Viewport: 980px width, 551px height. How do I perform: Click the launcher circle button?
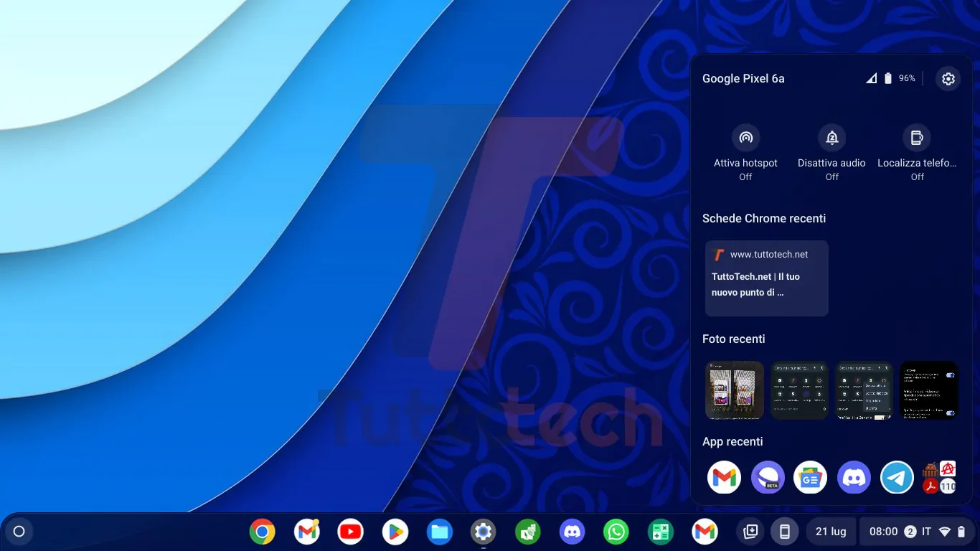click(x=19, y=532)
